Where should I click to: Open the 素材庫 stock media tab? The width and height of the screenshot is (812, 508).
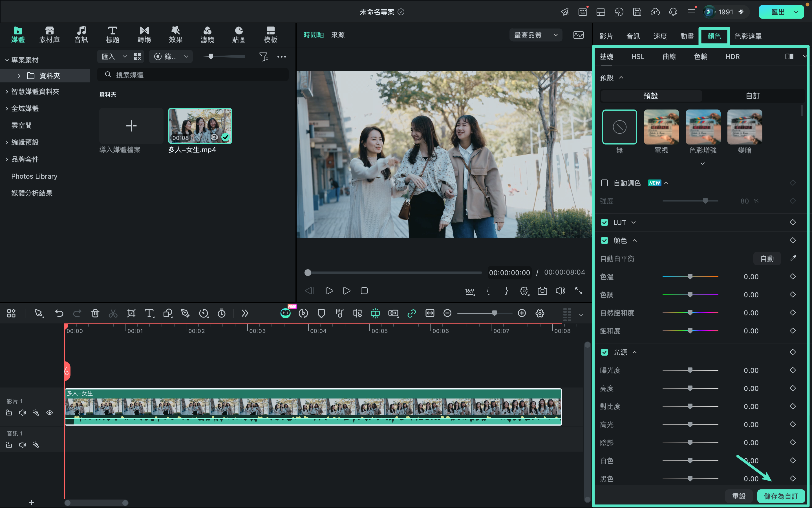pyautogui.click(x=49, y=35)
